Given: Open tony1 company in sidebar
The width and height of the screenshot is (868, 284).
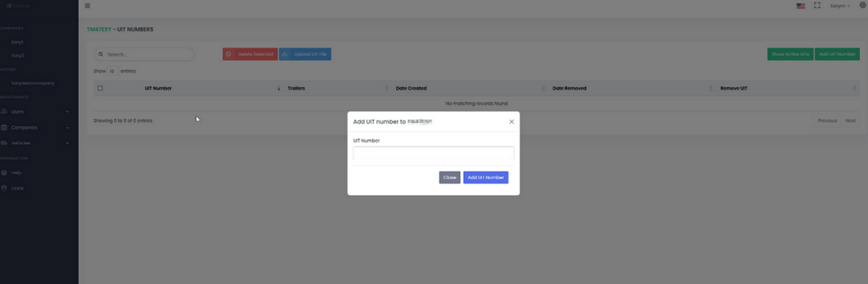Looking at the screenshot, I should pos(17,42).
